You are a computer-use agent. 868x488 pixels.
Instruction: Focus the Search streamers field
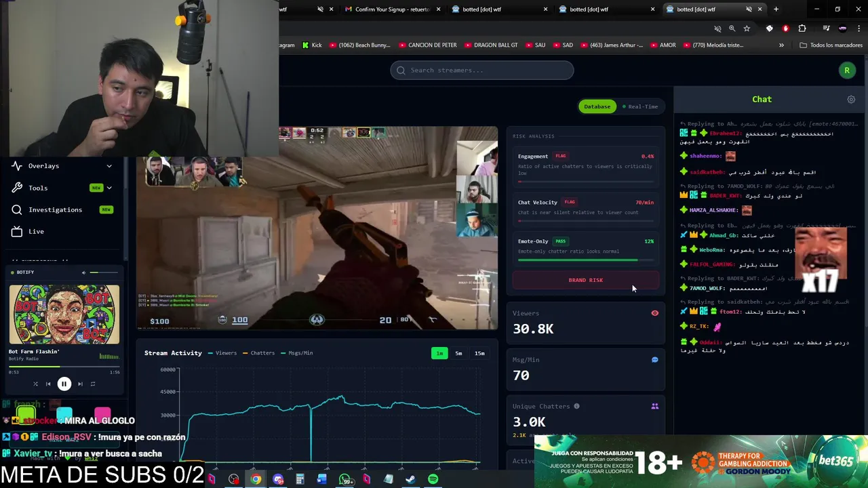coord(481,70)
